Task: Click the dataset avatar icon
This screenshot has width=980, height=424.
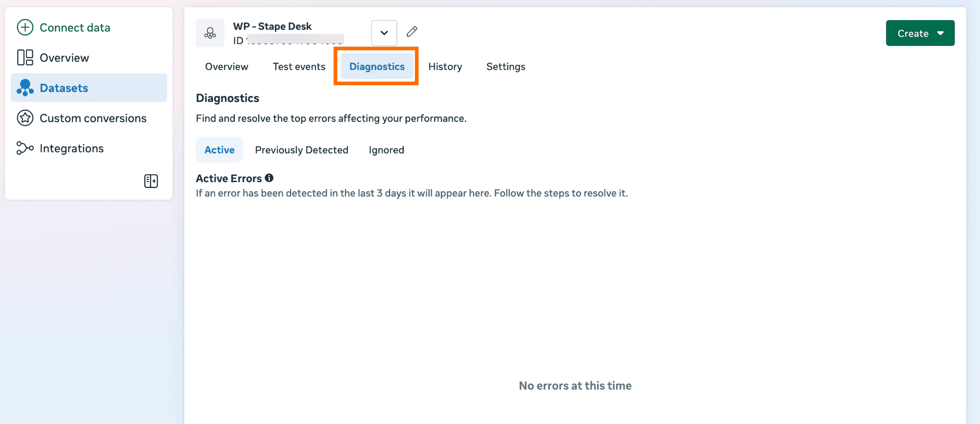Action: [210, 33]
